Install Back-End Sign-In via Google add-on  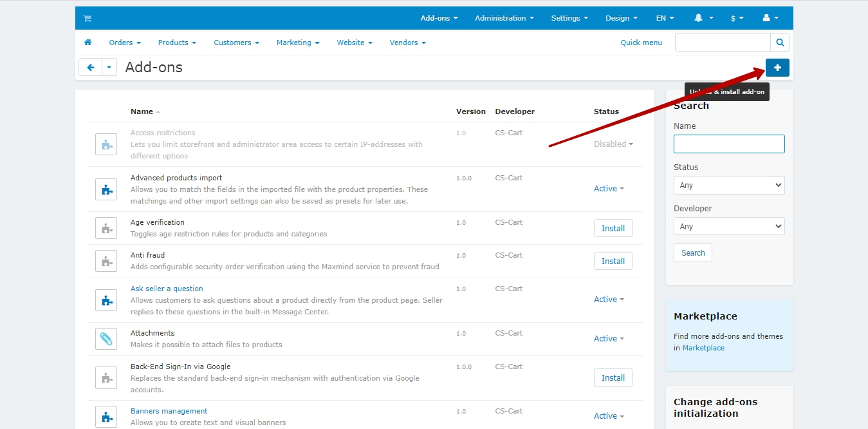click(x=613, y=378)
